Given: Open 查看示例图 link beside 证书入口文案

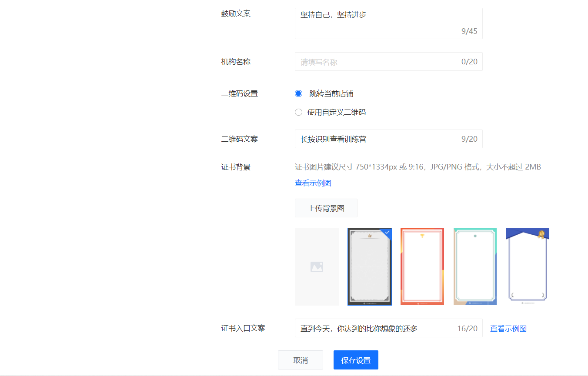Looking at the screenshot, I should click(x=508, y=329).
